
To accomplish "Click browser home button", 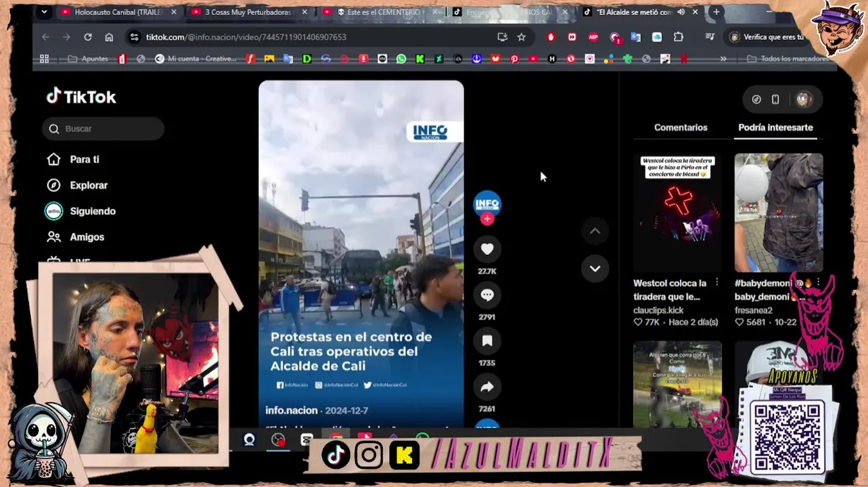I will [x=109, y=37].
